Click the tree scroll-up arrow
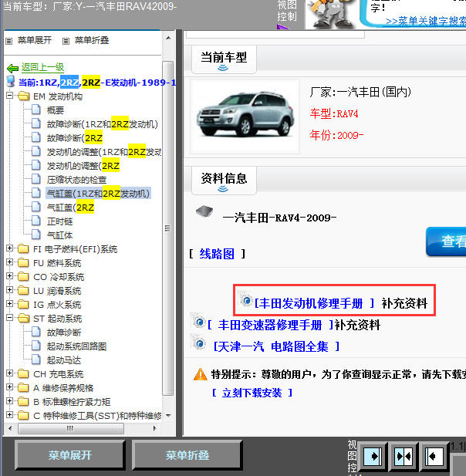Viewport: 466px width, 476px height. point(168,38)
